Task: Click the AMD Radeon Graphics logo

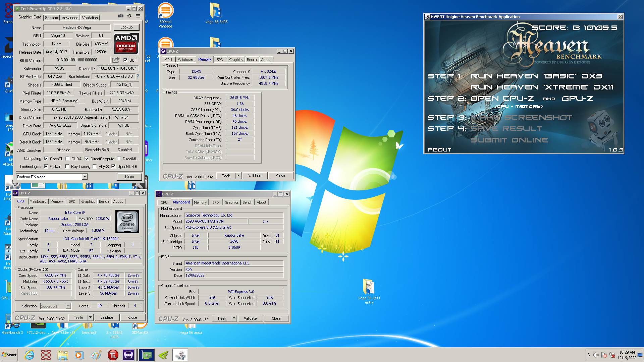Action: (126, 44)
